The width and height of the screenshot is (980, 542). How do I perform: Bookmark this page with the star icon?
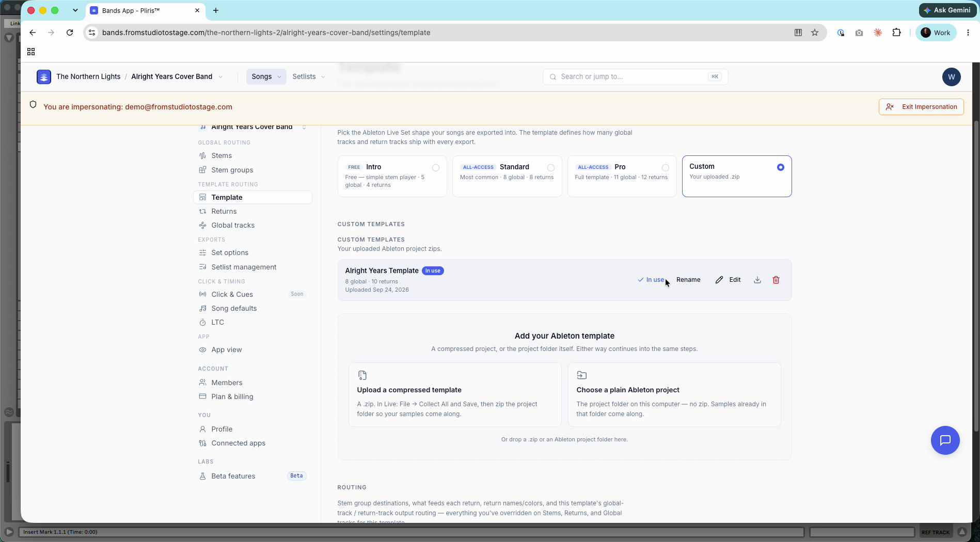pos(815,33)
